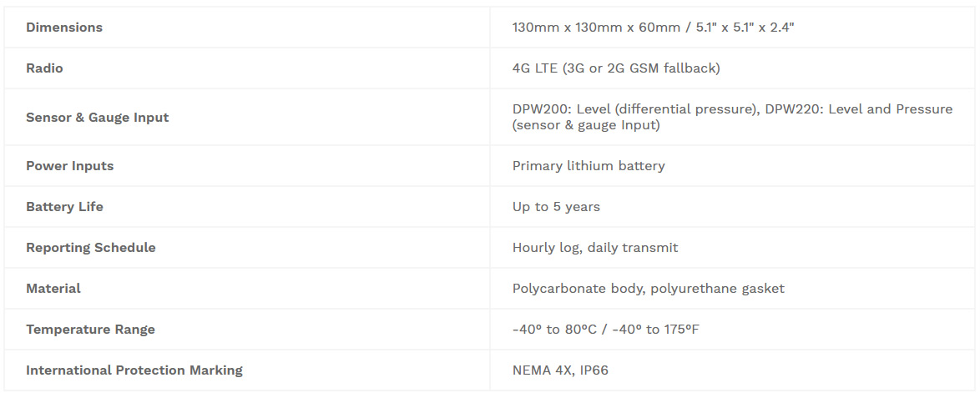Click the Reporting Schedule label
Image resolution: width=980 pixels, height=393 pixels.
91,248
